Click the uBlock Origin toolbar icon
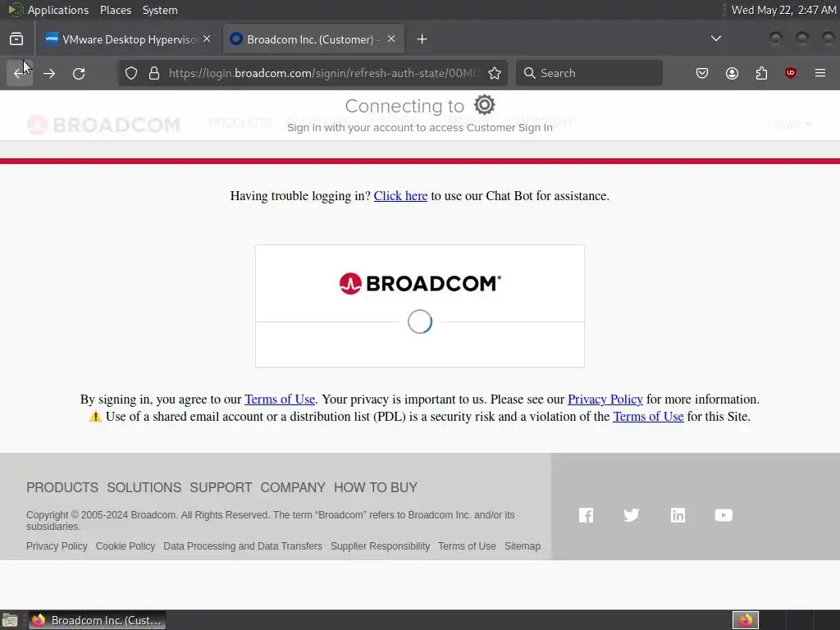840x630 pixels. coord(791,73)
